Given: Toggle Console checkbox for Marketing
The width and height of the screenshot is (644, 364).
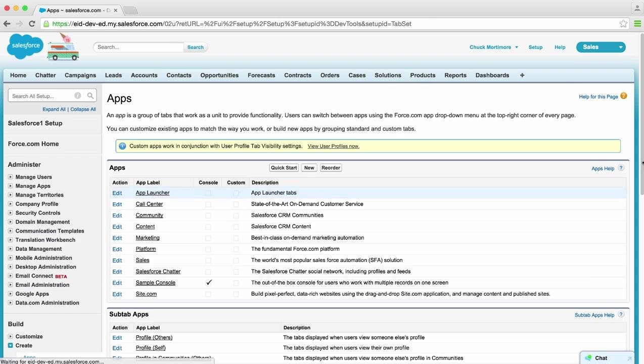Looking at the screenshot, I should [x=208, y=238].
